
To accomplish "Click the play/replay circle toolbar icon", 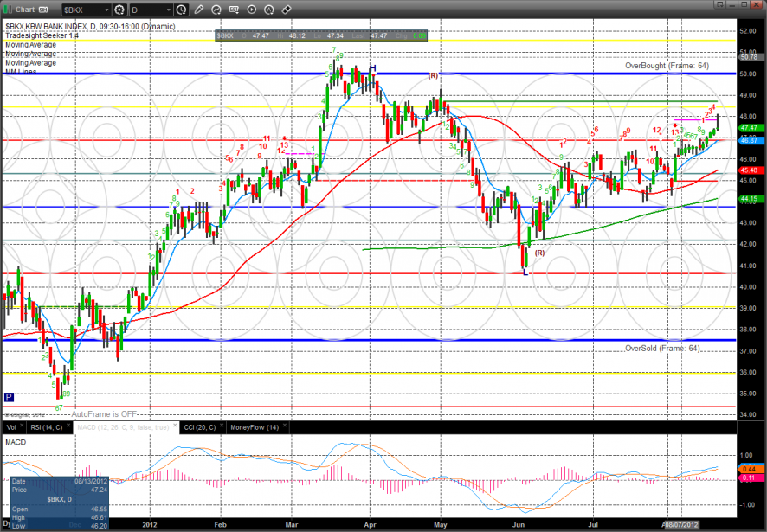I will tap(251, 10).
